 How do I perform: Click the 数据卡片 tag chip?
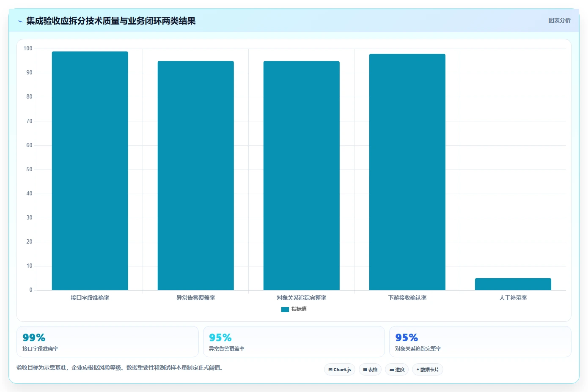coord(428,370)
